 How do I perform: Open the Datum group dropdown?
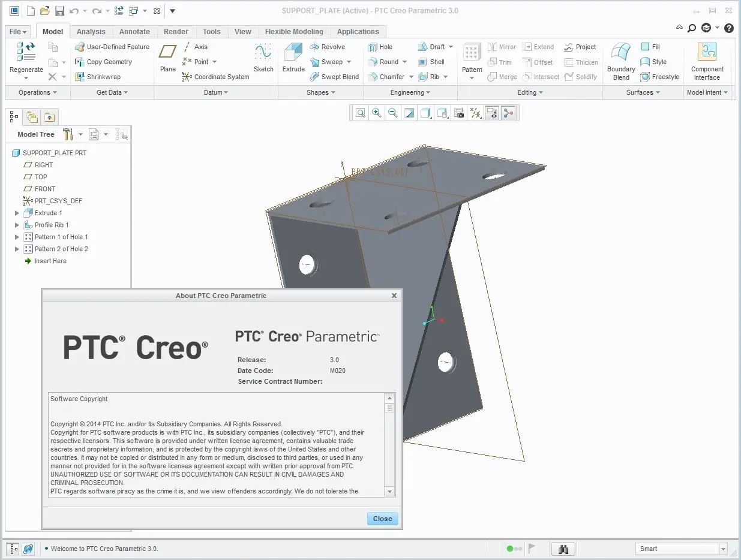coord(216,92)
